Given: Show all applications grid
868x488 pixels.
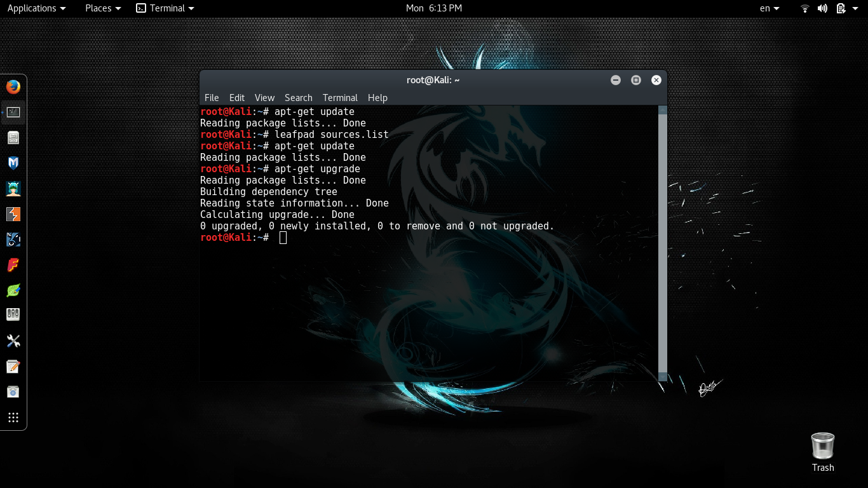Looking at the screenshot, I should point(13,417).
